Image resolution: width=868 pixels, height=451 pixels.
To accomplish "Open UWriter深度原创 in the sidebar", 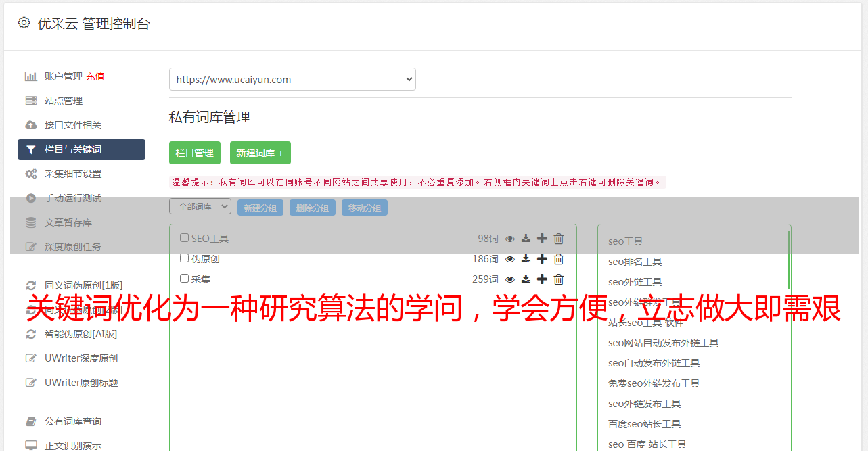I will [x=81, y=358].
